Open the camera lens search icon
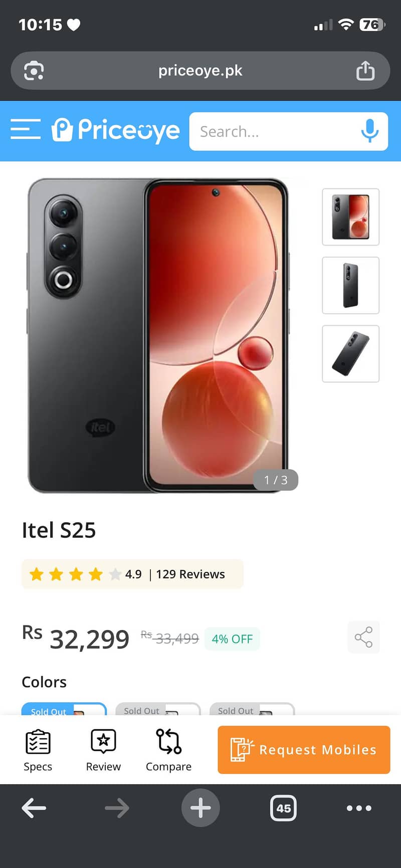This screenshot has height=868, width=401. pyautogui.click(x=34, y=71)
